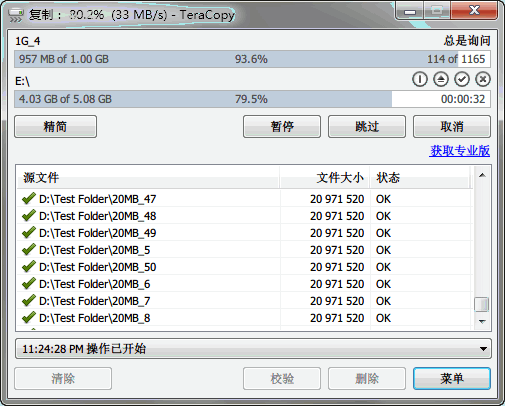
Task: Click file size 20 971 520 of 20MB_50
Action: click(x=337, y=267)
